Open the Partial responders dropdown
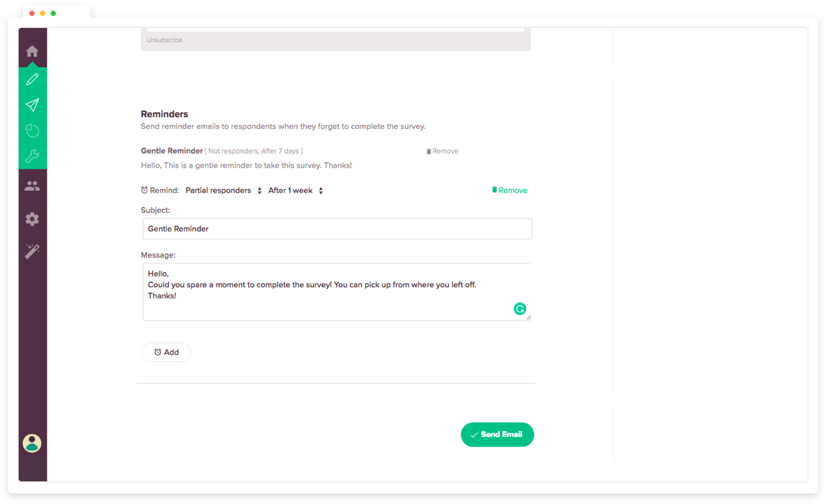 [219, 190]
